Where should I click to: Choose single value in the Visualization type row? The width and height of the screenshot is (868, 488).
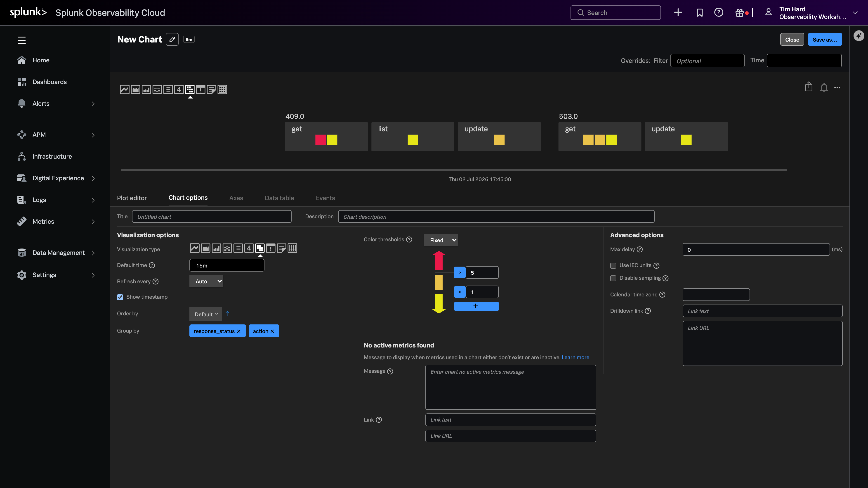249,248
